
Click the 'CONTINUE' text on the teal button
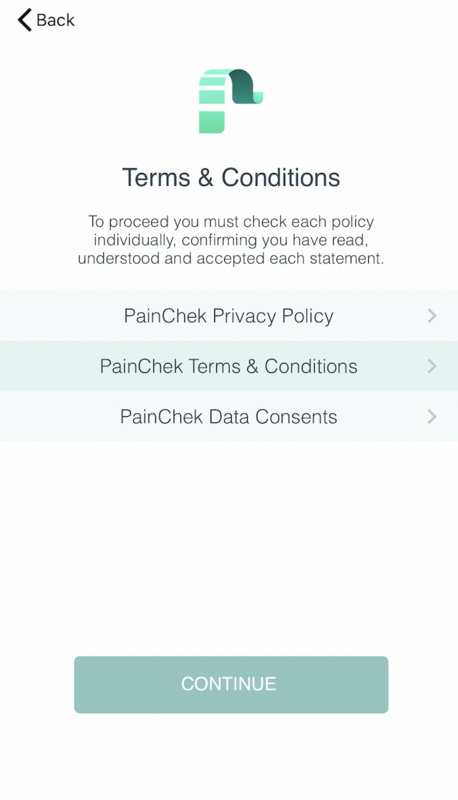point(229,684)
